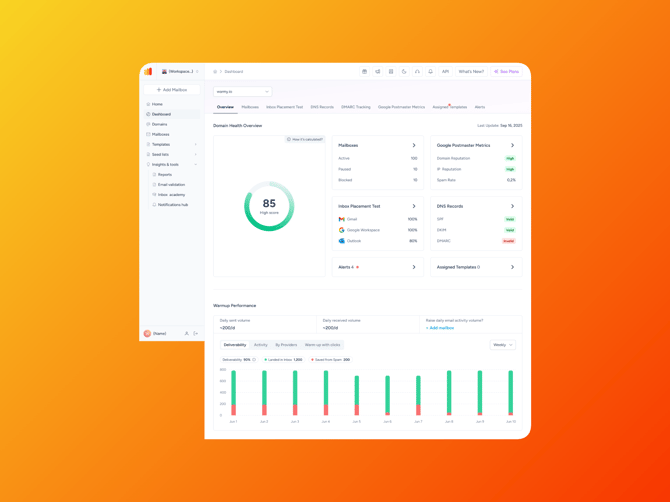Toggle the Saved from Spam legend

tap(330, 360)
